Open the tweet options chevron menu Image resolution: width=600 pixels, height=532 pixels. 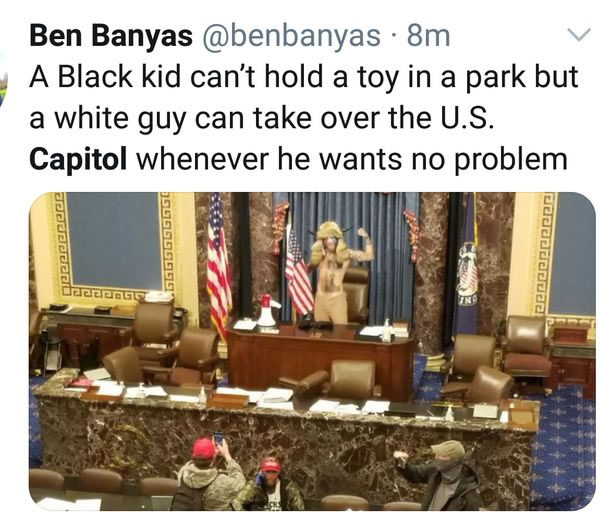(579, 35)
